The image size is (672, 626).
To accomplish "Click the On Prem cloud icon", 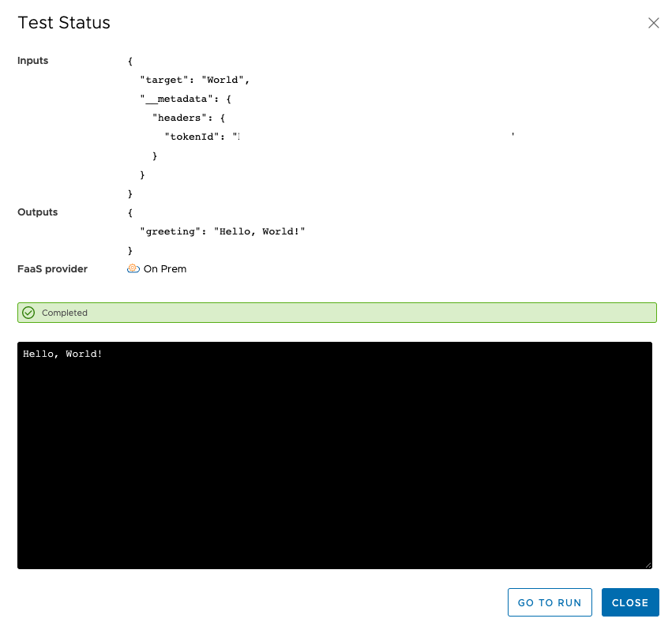I will (133, 268).
